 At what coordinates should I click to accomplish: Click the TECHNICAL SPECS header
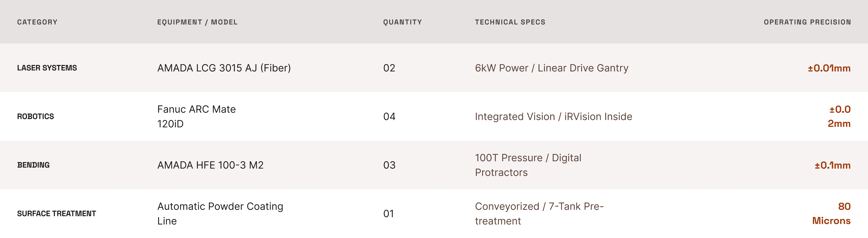pyautogui.click(x=510, y=22)
